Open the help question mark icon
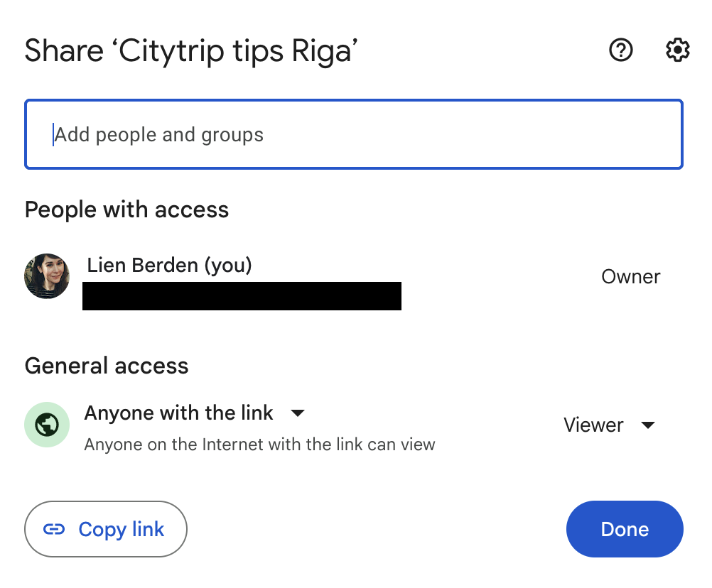Screen dimensions: 712x588 point(621,50)
